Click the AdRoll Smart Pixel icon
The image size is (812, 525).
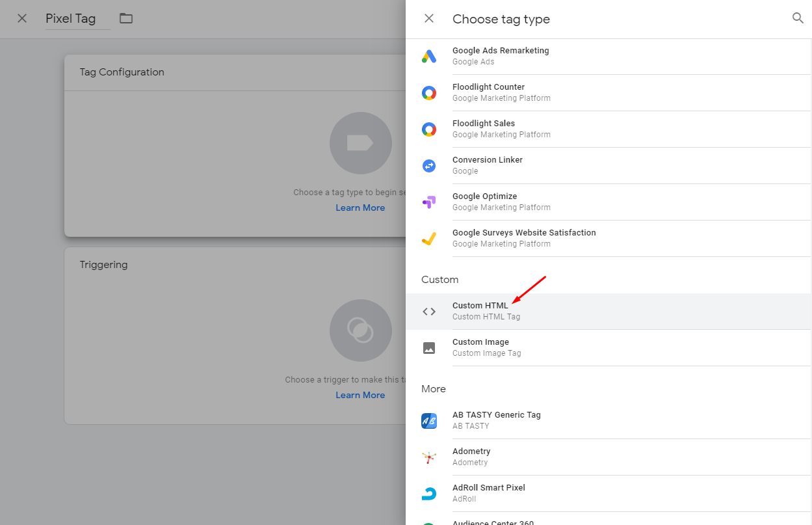coord(429,494)
